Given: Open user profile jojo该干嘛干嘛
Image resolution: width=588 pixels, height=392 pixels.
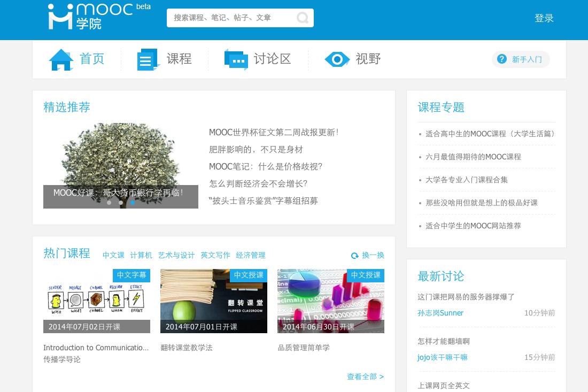Looking at the screenshot, I should 443,357.
